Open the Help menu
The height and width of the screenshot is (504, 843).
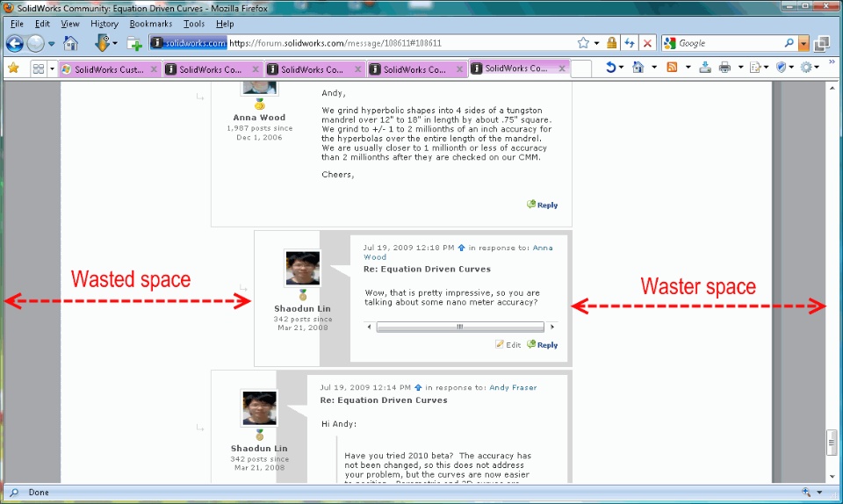[x=225, y=24]
